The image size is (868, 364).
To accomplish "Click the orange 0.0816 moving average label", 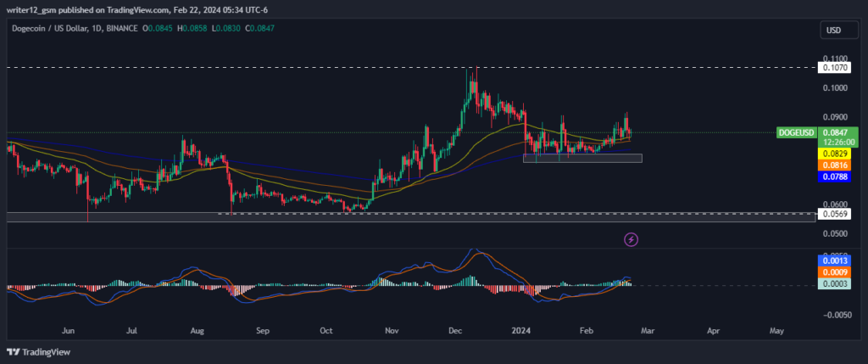I will 834,165.
